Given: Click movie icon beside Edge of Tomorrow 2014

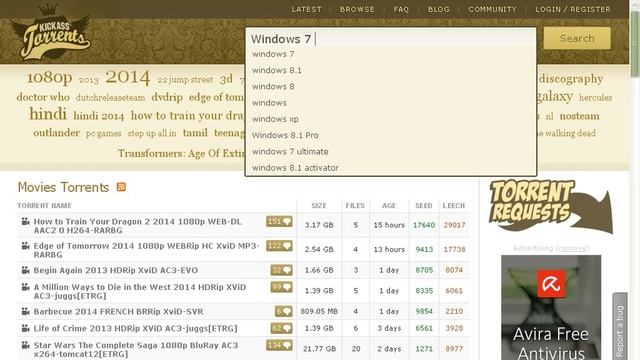Looking at the screenshot, I should (x=25, y=246).
